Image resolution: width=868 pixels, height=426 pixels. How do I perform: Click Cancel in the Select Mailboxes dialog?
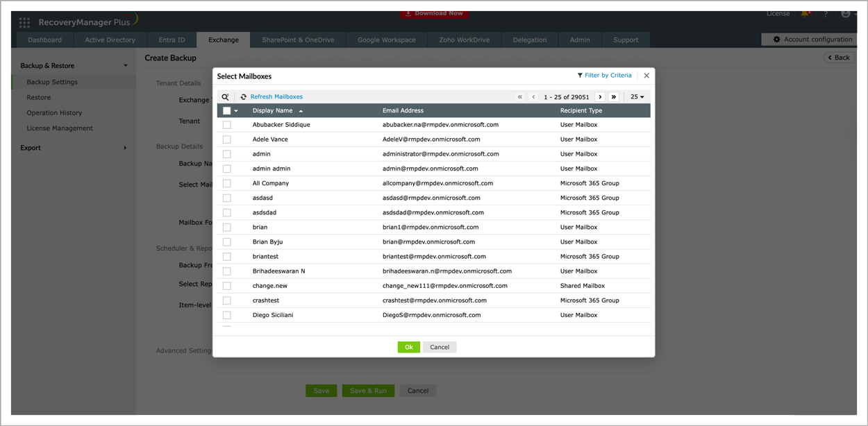[x=440, y=347]
